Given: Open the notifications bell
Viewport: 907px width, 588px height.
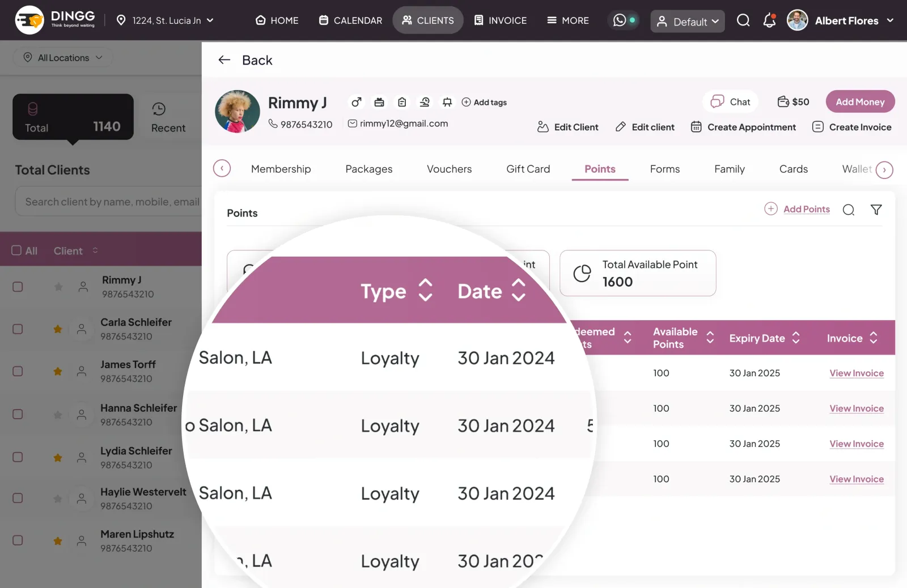Looking at the screenshot, I should tap(769, 20).
